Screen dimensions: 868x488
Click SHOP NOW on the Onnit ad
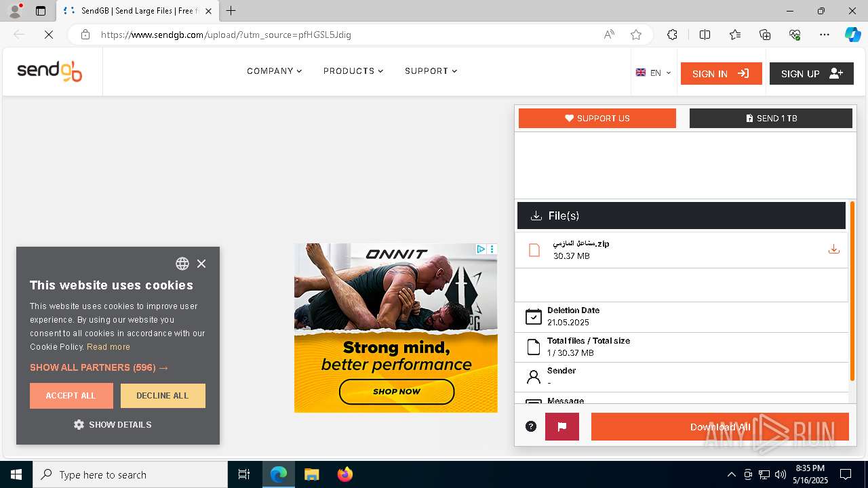click(397, 392)
